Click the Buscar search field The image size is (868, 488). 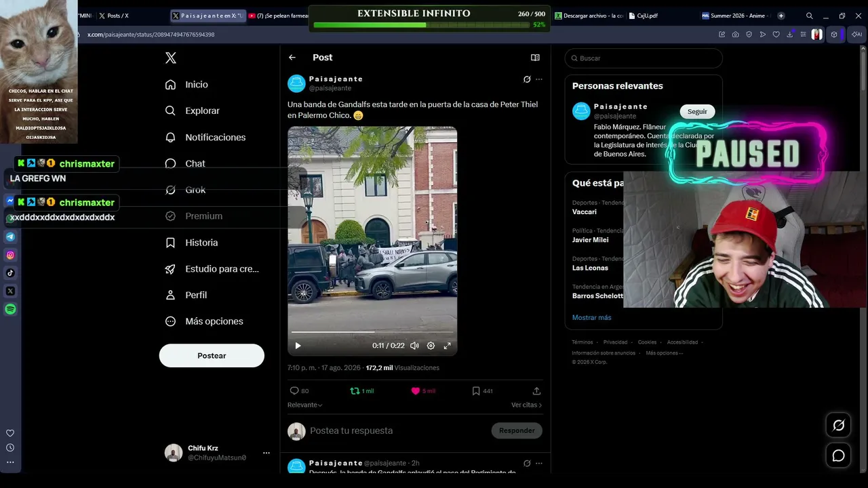(644, 58)
